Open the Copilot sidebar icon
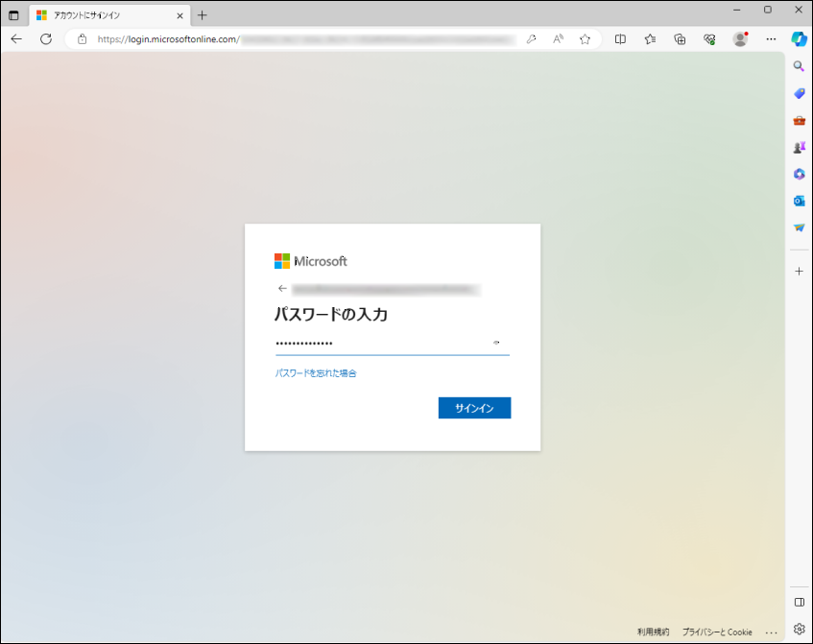 pyautogui.click(x=799, y=38)
